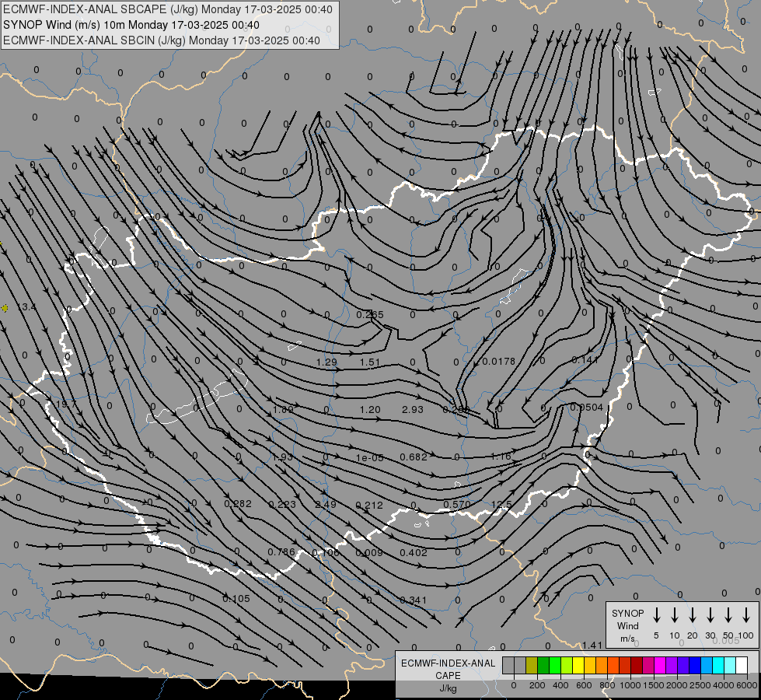
Task: Pick the pure yellow swatch in CAPE legend
Action: [578, 666]
